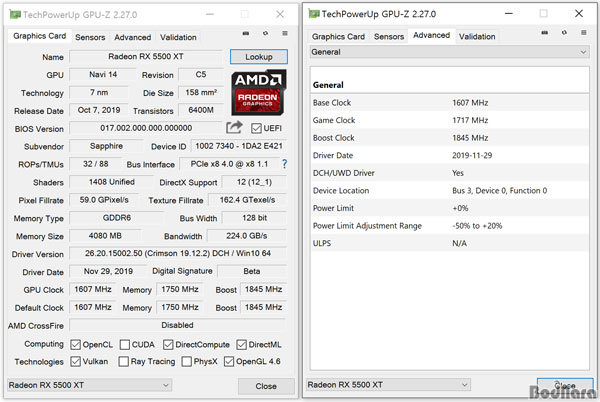This screenshot has width=600, height=402.
Task: Toggle the OpenCL checkbox
Action: coord(75,345)
